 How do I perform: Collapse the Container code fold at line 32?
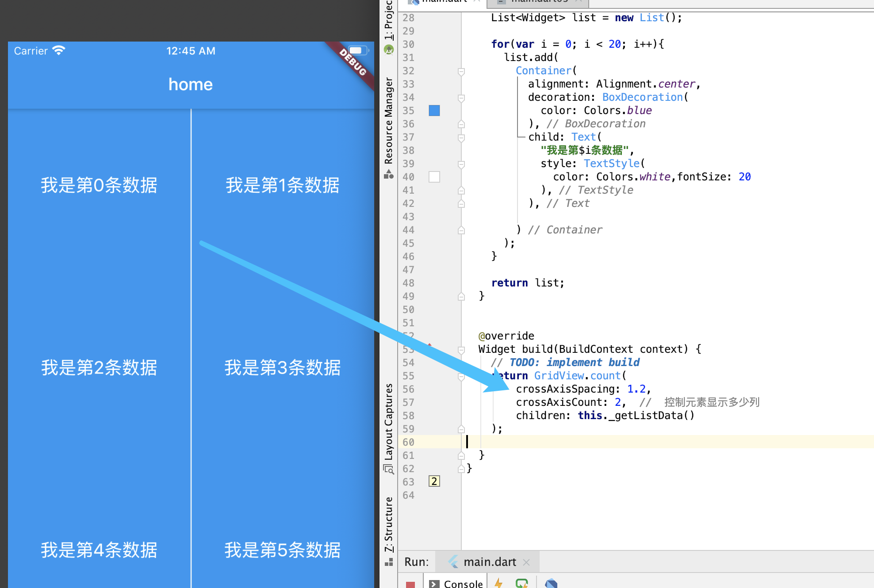(x=461, y=71)
